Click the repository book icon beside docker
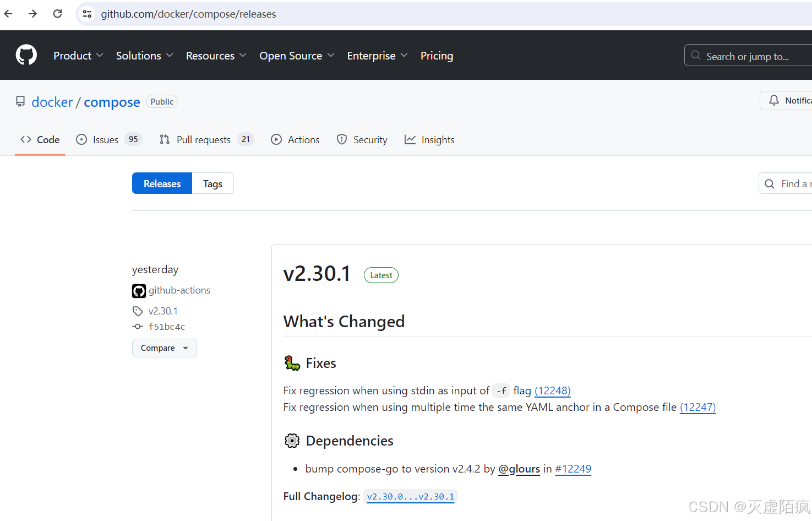The height and width of the screenshot is (521, 812). [20, 101]
